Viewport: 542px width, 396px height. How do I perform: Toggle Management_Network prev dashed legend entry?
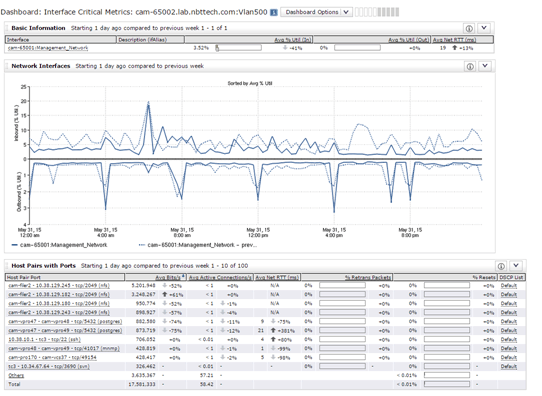198,245
